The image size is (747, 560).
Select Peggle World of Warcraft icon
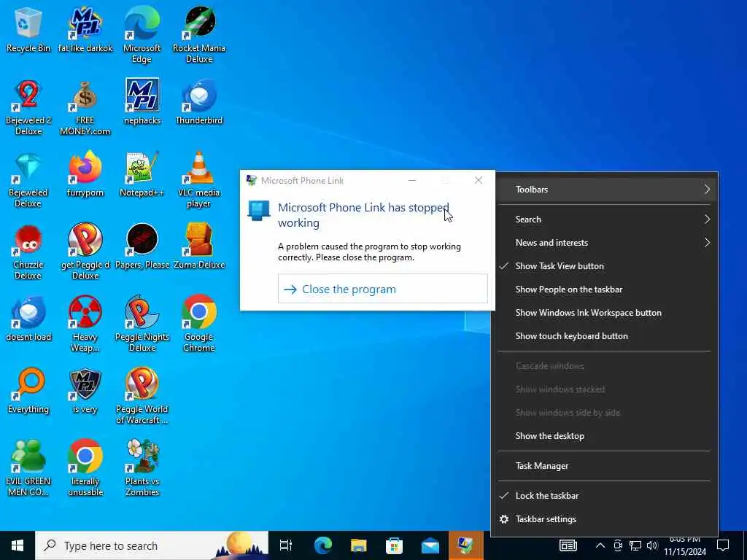click(x=142, y=395)
